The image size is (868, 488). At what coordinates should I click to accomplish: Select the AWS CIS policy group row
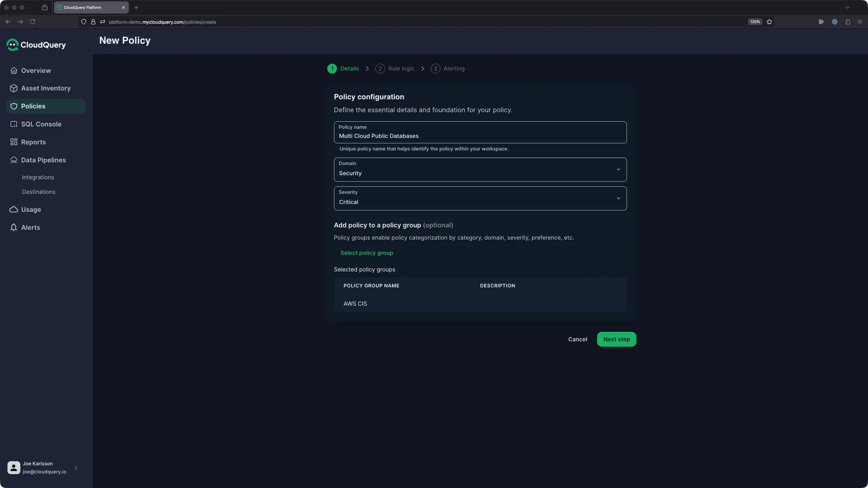click(x=480, y=304)
